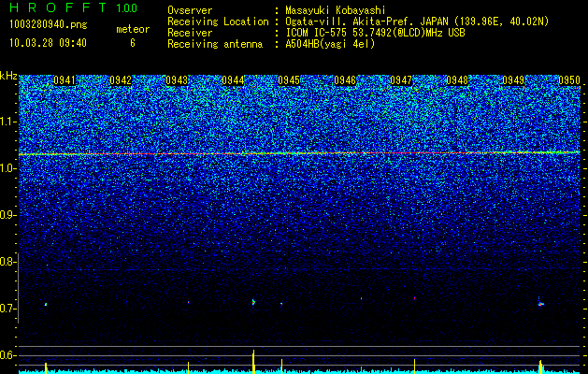Click the Receiver field label

point(190,33)
